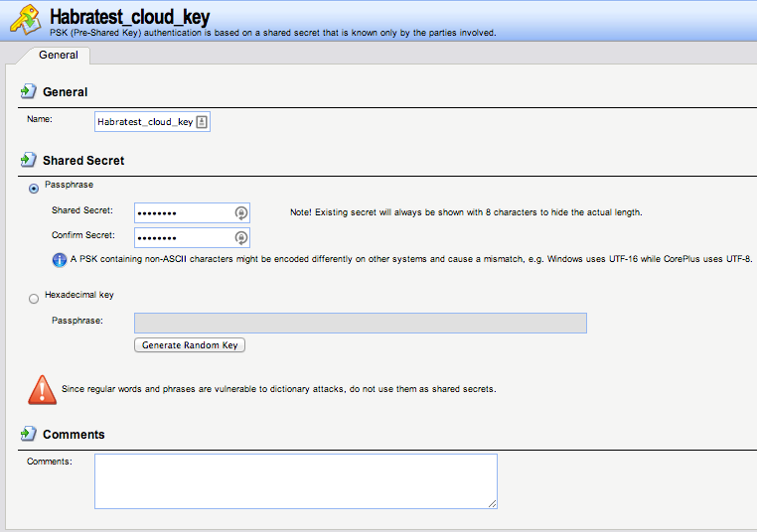Select the Hexadecimal key radio button
Viewport: 757px width, 532px height.
35,297
